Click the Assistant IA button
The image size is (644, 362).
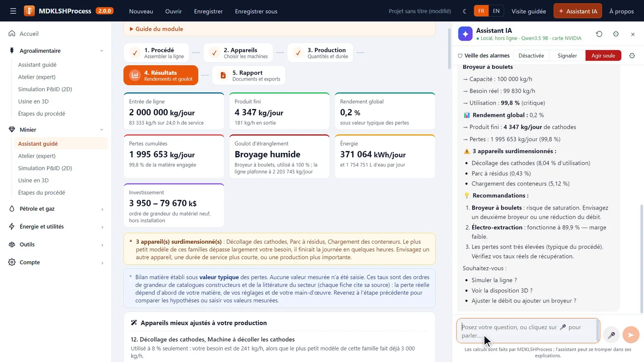[578, 11]
